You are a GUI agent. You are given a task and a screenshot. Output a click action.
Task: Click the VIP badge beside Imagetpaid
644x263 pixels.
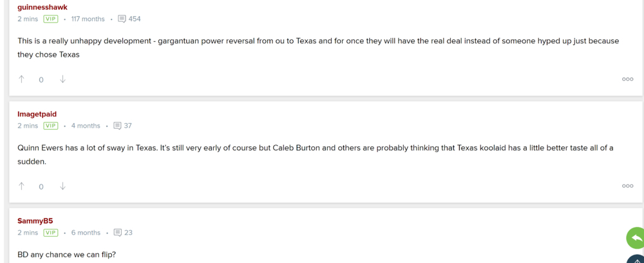tap(51, 126)
